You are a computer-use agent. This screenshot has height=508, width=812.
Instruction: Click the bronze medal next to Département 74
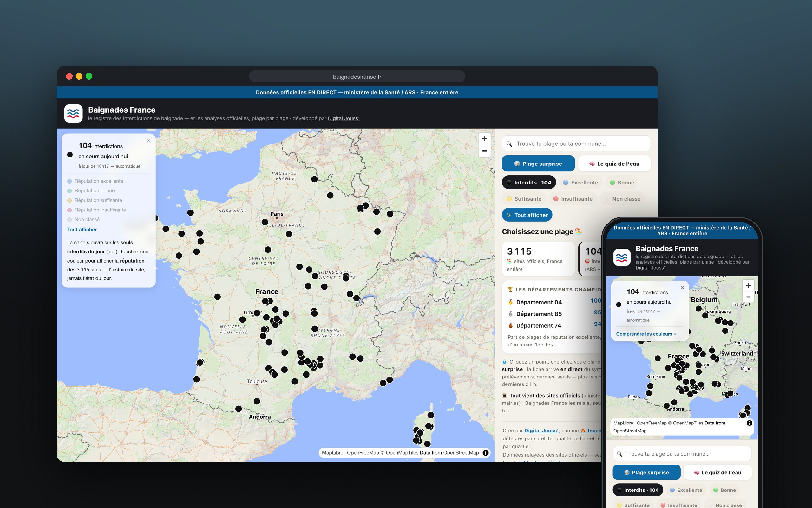(x=510, y=325)
